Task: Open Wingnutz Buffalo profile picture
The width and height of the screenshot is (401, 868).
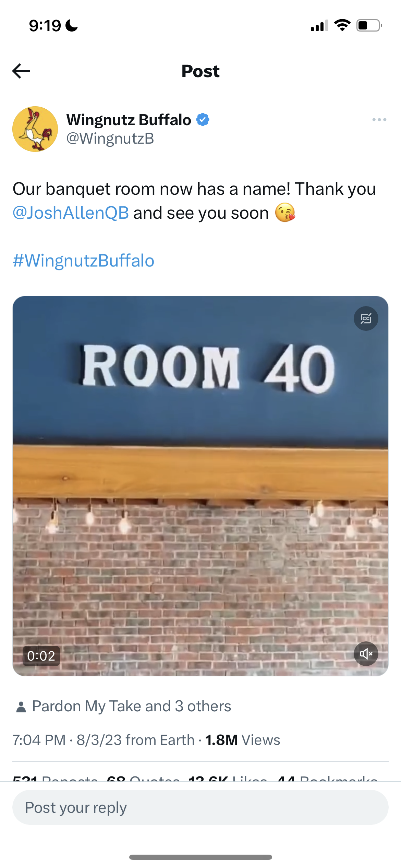Action: tap(35, 129)
